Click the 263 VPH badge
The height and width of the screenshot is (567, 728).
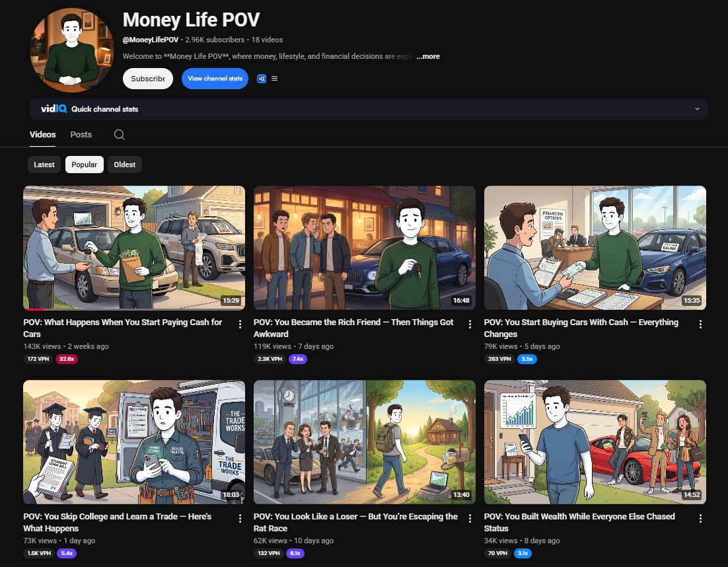pyautogui.click(x=499, y=359)
